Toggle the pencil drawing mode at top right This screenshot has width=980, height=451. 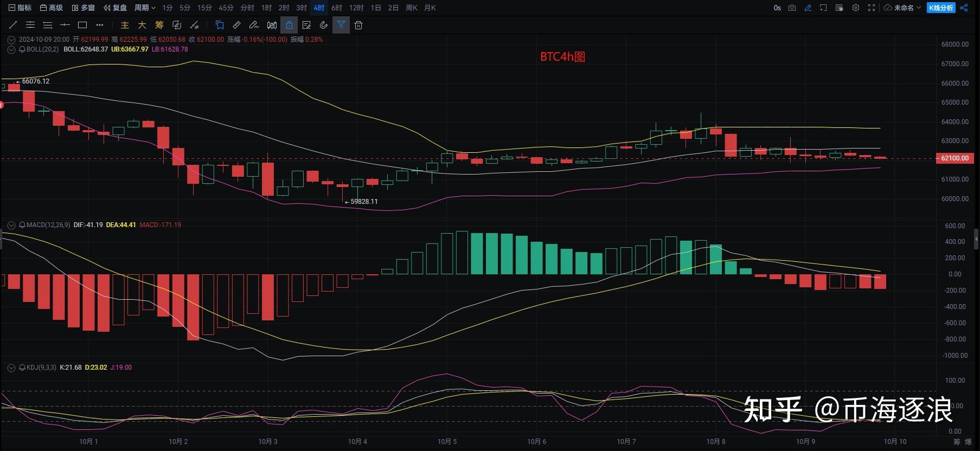click(808, 8)
